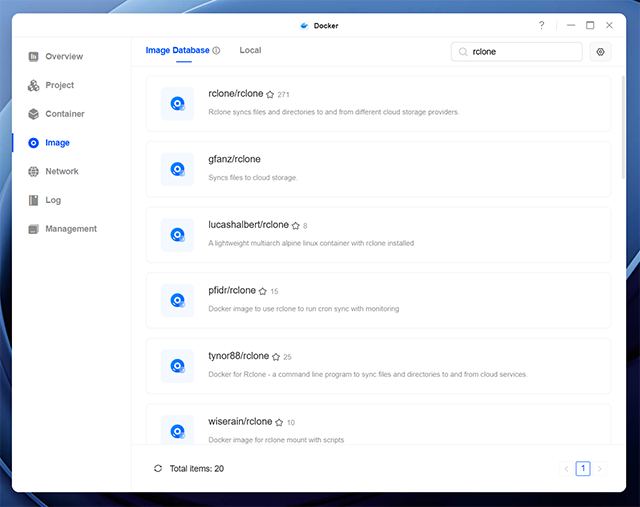Open the Overview sidebar section
This screenshot has height=507, width=640.
point(63,57)
